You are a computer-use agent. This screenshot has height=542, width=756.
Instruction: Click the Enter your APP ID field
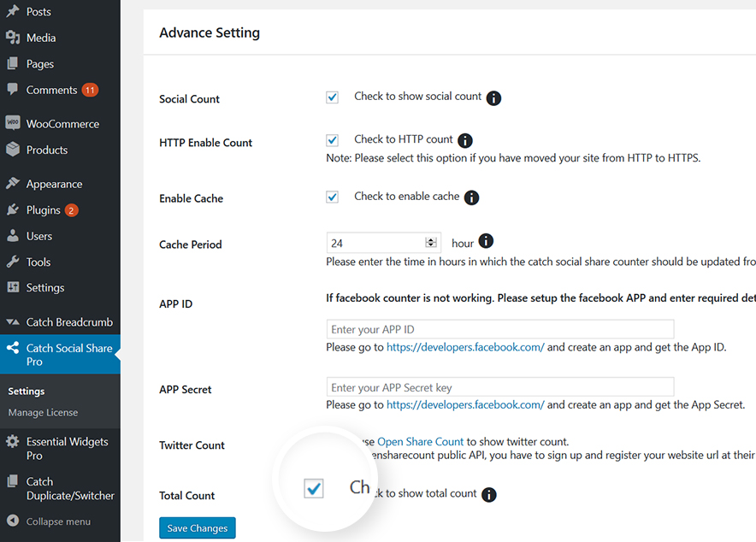coord(500,329)
